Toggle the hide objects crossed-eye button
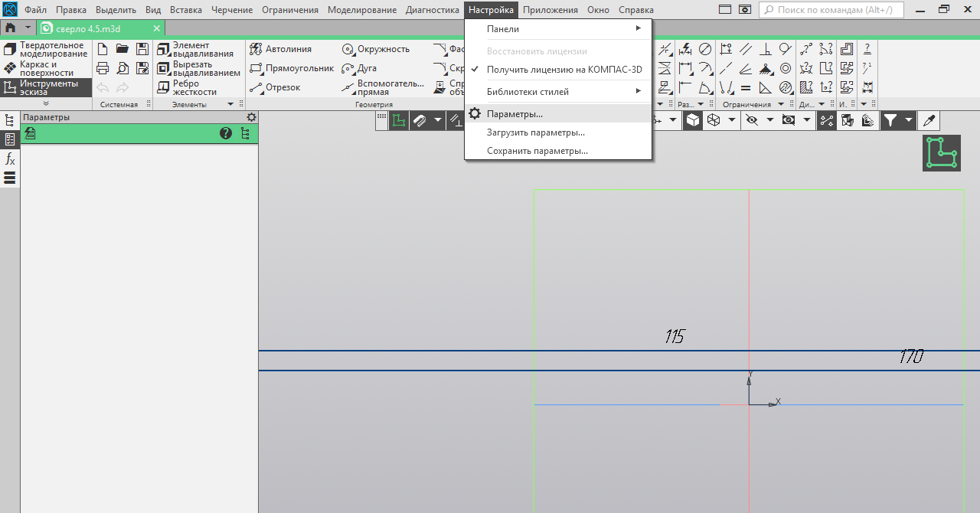 coord(752,120)
